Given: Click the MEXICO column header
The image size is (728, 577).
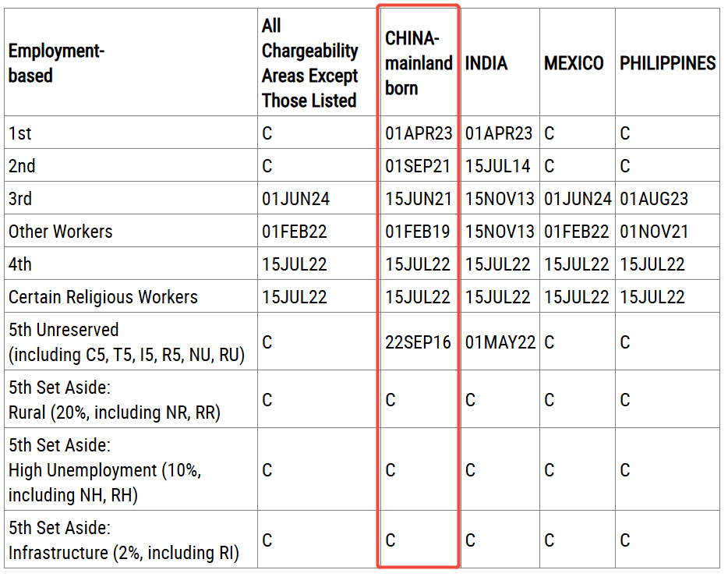Looking at the screenshot, I should pos(574,63).
